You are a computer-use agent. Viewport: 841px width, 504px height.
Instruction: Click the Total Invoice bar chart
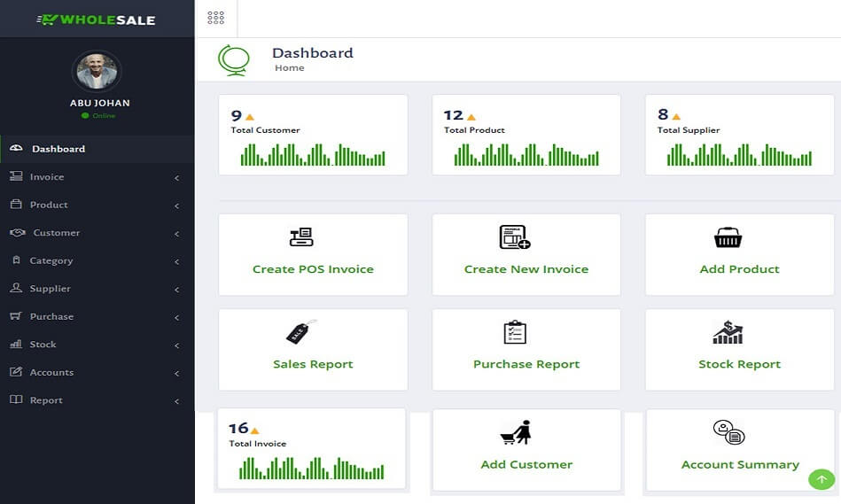(x=311, y=468)
